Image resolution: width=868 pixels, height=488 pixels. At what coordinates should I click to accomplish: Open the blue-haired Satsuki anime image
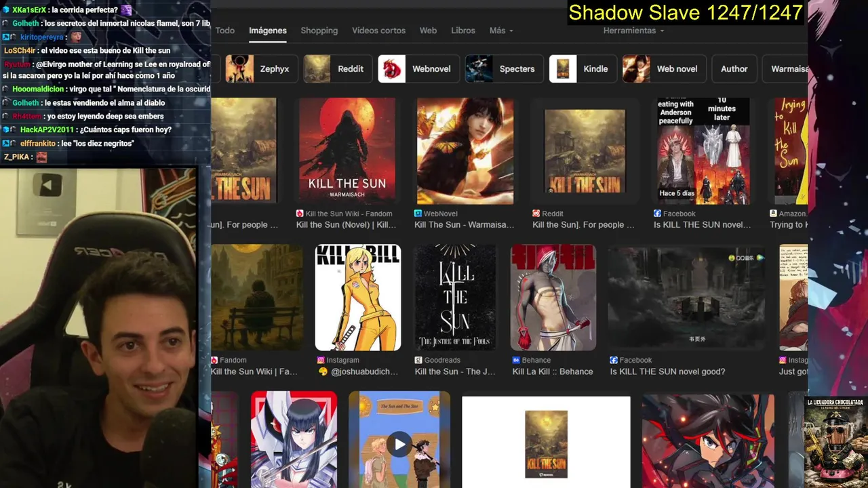pyautogui.click(x=294, y=439)
